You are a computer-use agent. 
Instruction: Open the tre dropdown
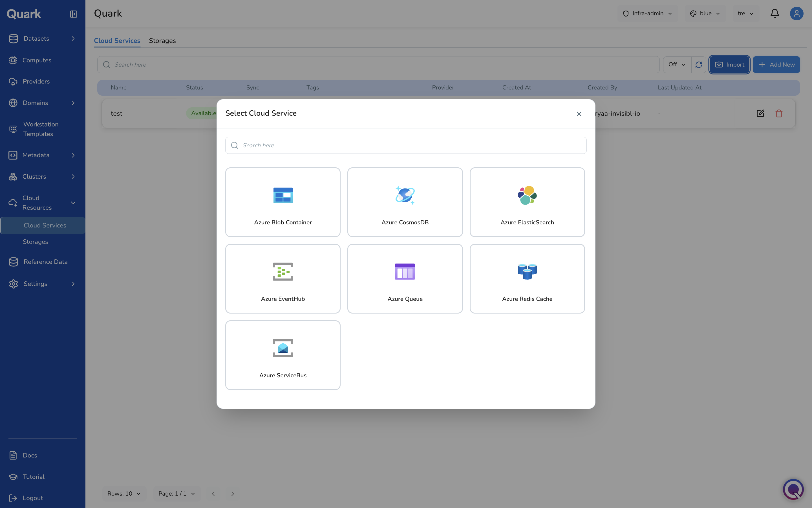pos(745,14)
